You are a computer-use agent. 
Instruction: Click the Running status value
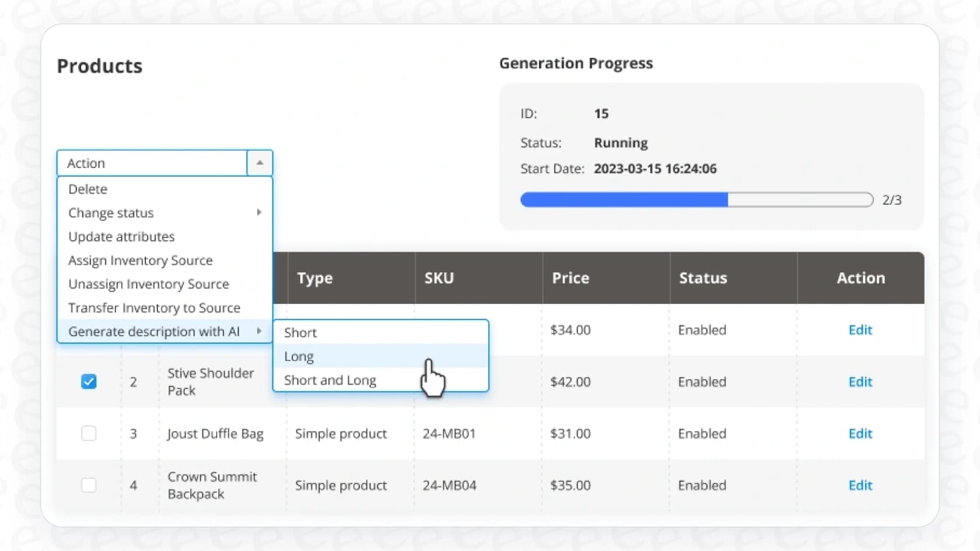pyautogui.click(x=621, y=143)
